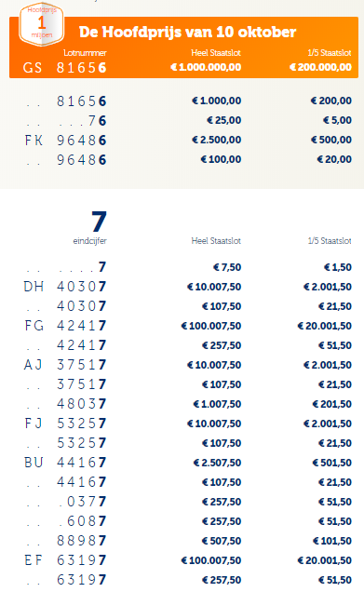364x592 pixels.
Task: Select the BU 44167 lot number
Action: click(x=65, y=463)
